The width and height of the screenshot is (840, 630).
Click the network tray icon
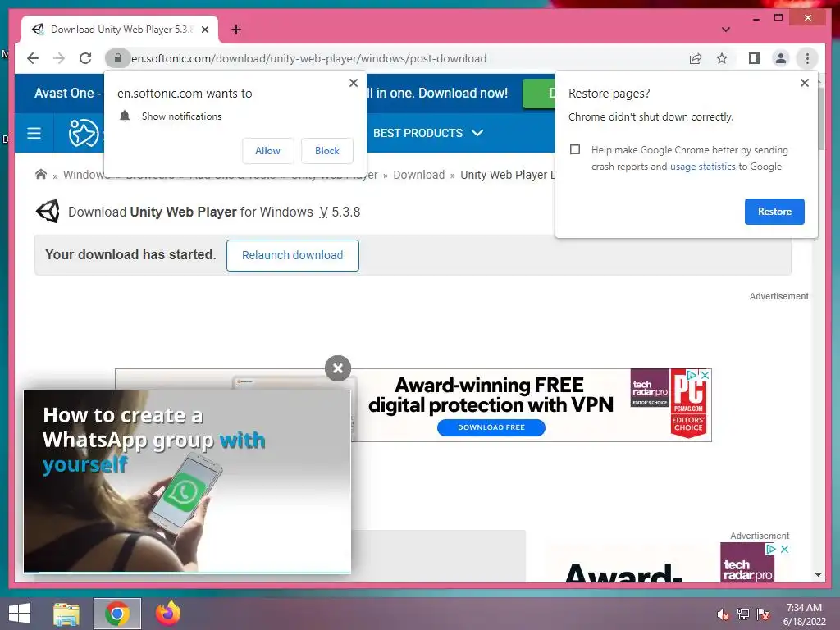click(x=743, y=614)
